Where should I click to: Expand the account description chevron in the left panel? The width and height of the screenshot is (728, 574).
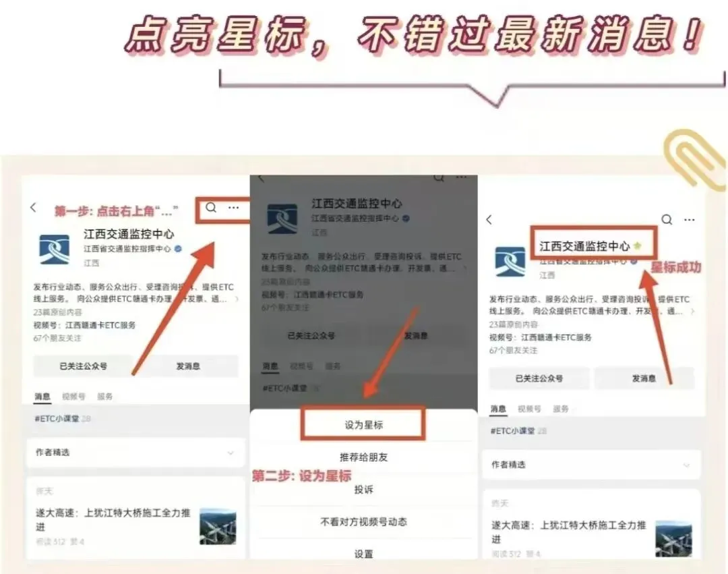click(x=237, y=299)
